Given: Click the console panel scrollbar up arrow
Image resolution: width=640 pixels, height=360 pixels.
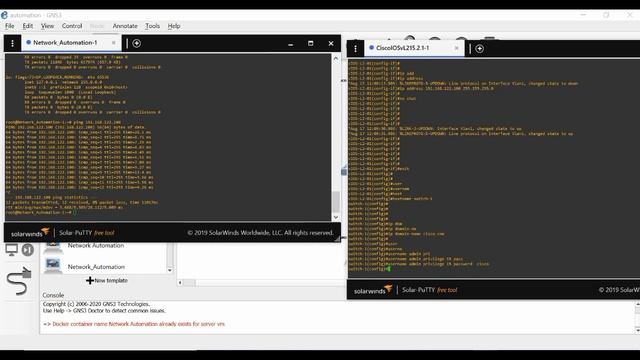Looking at the screenshot, I should [x=637, y=304].
